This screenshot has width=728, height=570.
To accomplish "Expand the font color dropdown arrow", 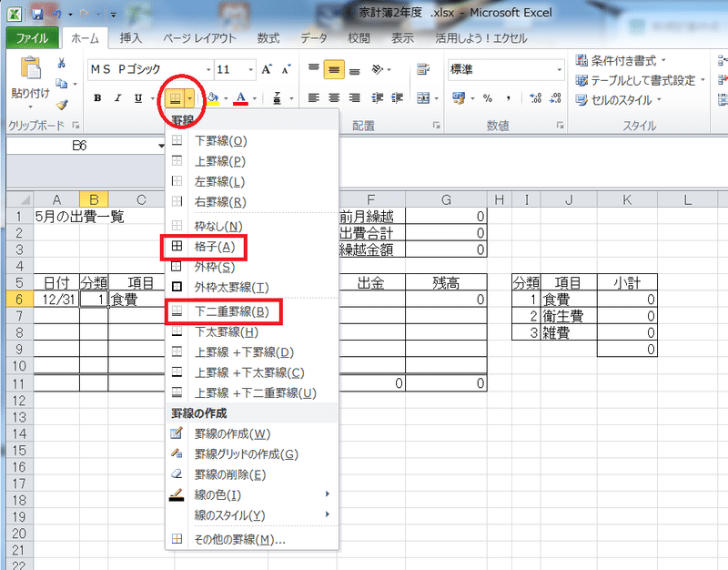I will 255,98.
